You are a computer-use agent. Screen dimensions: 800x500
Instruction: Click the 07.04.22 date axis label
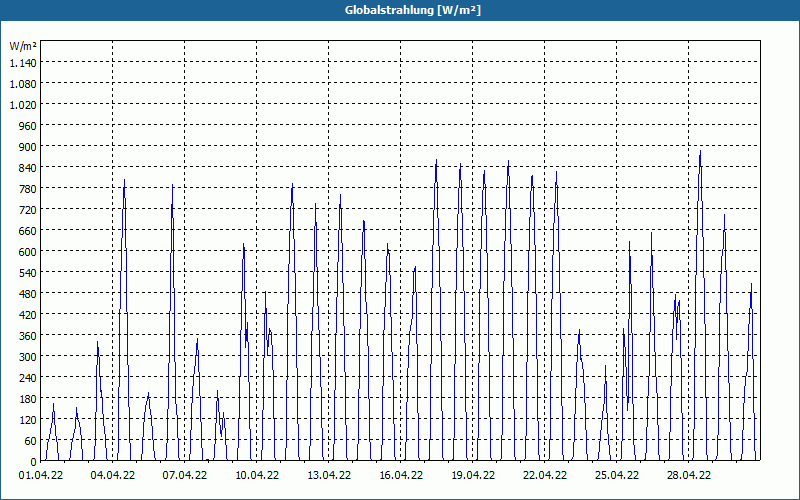tap(185, 475)
